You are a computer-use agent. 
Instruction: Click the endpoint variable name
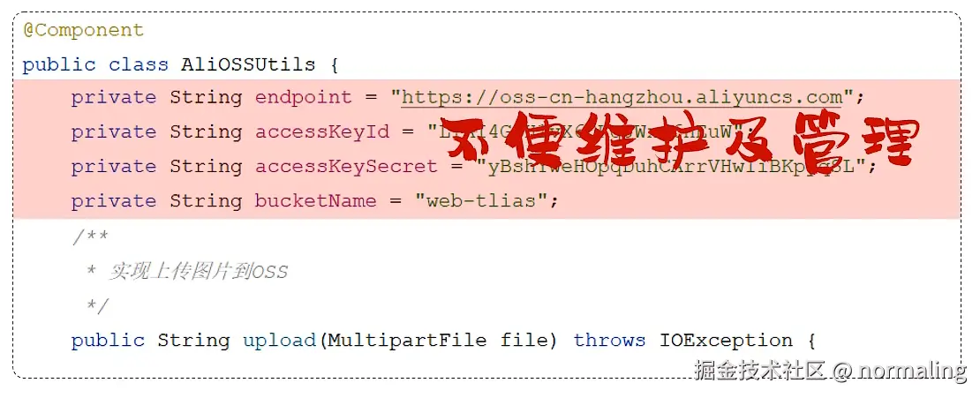pos(303,98)
